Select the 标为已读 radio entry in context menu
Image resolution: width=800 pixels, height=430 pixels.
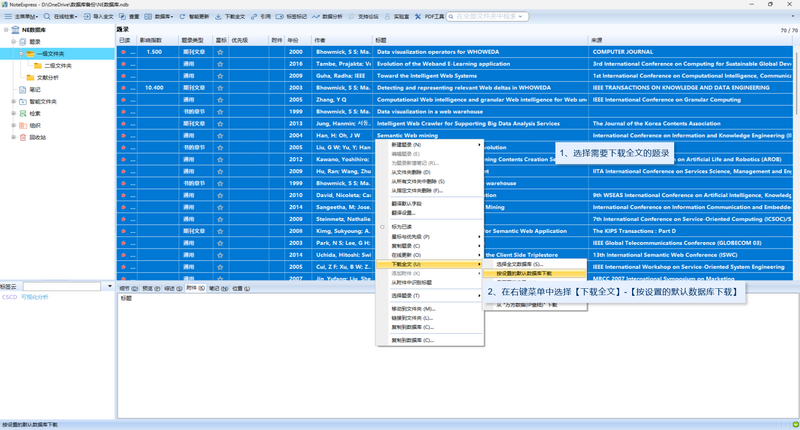click(x=402, y=226)
